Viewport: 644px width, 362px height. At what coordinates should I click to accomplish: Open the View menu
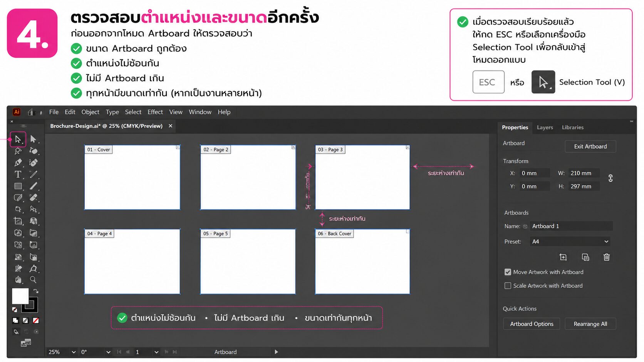click(176, 112)
